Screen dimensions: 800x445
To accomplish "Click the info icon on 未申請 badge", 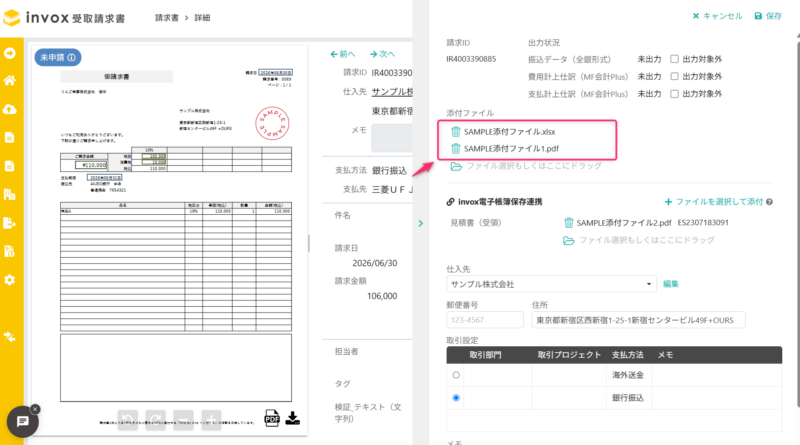I will [x=71, y=58].
